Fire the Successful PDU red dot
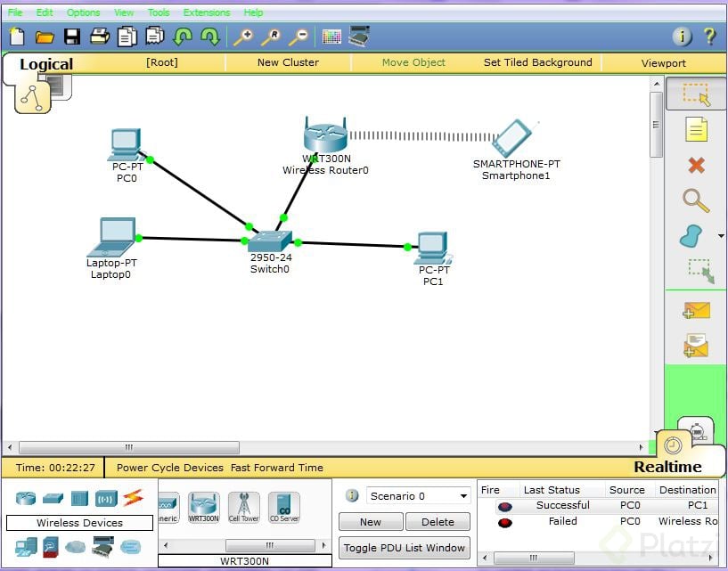This screenshot has height=571, width=728. [x=504, y=507]
